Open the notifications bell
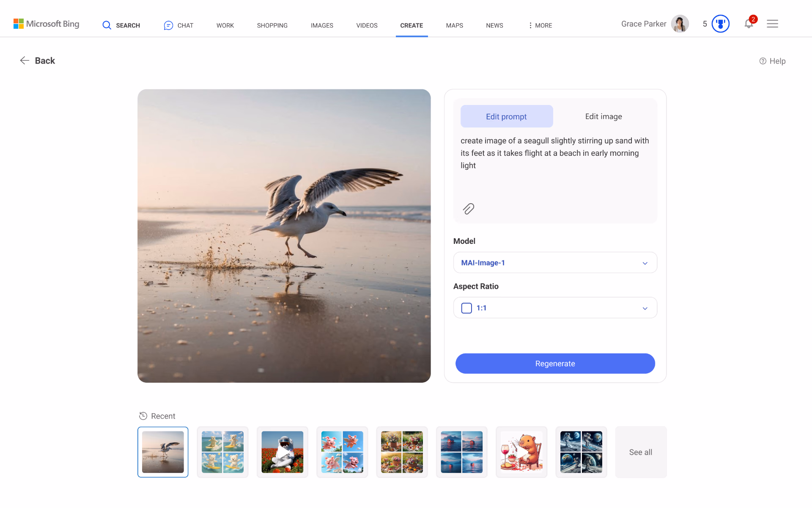812x508 pixels. (749, 24)
